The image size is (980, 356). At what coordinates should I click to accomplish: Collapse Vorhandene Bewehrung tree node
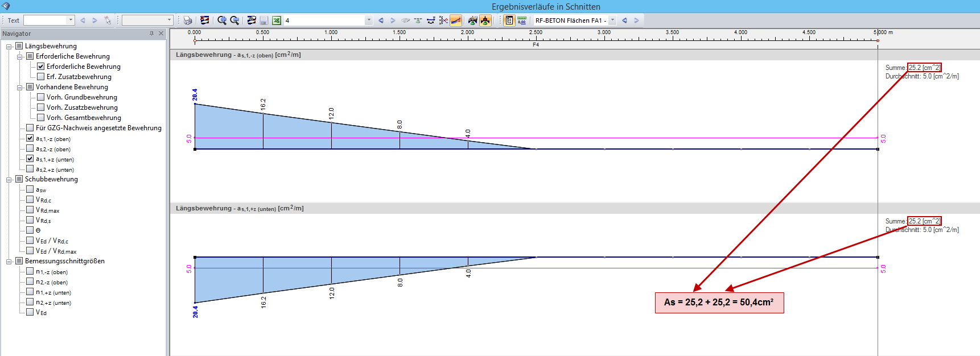[x=20, y=88]
